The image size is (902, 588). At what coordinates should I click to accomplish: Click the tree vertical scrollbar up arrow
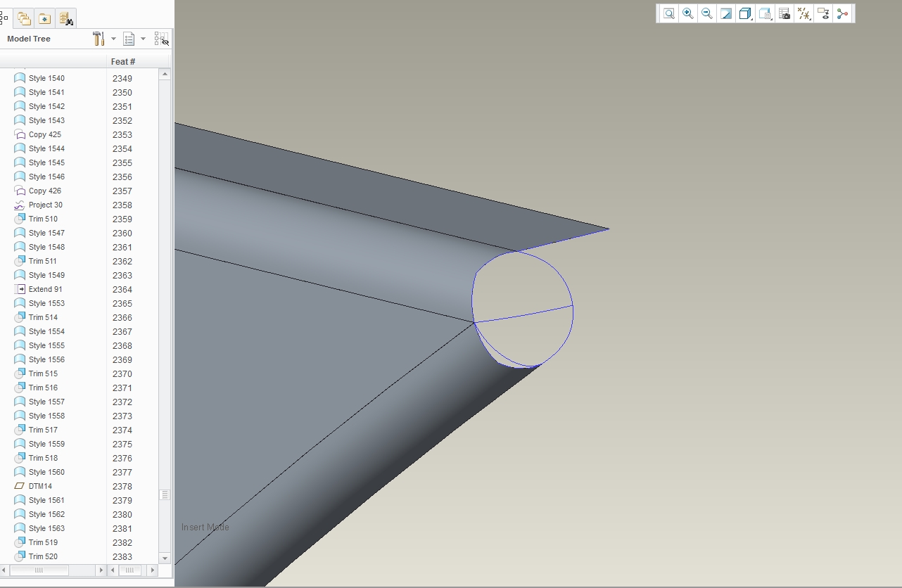[x=165, y=74]
